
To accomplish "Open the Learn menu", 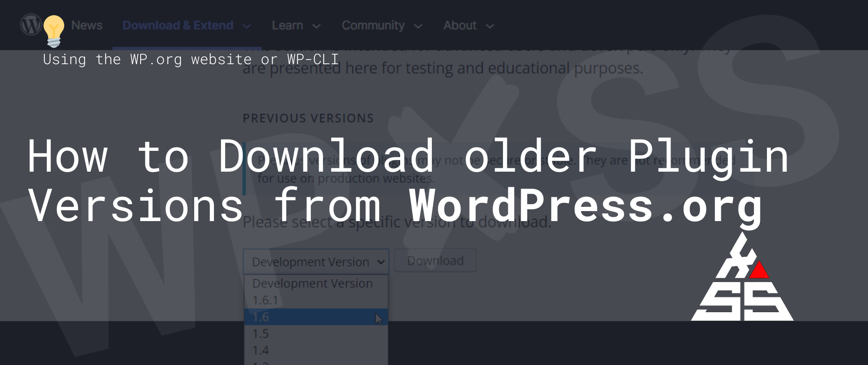I will [x=287, y=26].
